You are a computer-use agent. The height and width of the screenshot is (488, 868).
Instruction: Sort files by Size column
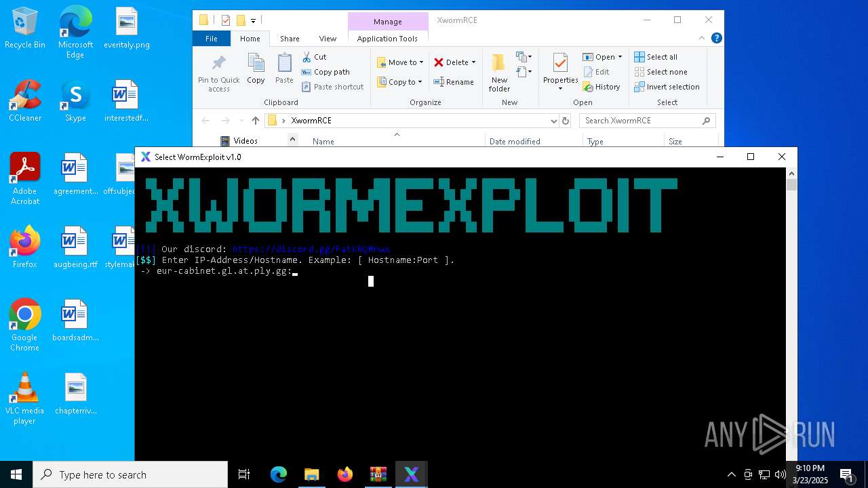coord(675,141)
